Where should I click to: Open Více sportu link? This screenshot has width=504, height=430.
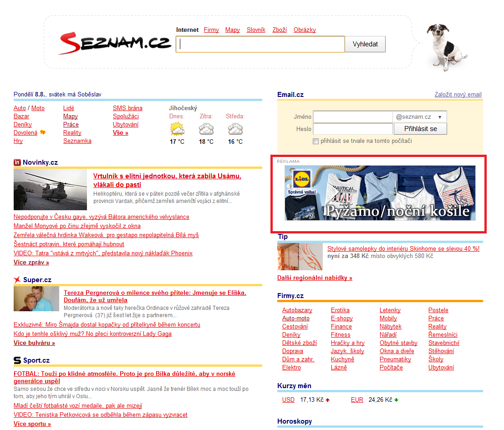(x=32, y=424)
